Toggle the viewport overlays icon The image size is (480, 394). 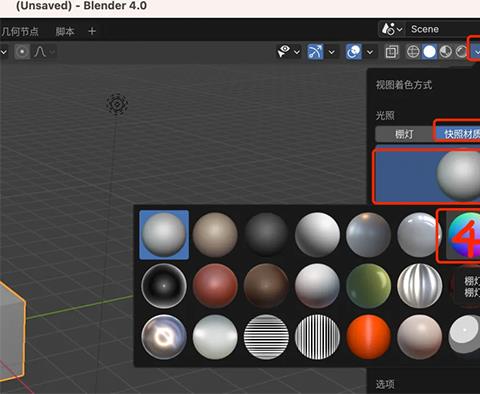pos(354,52)
